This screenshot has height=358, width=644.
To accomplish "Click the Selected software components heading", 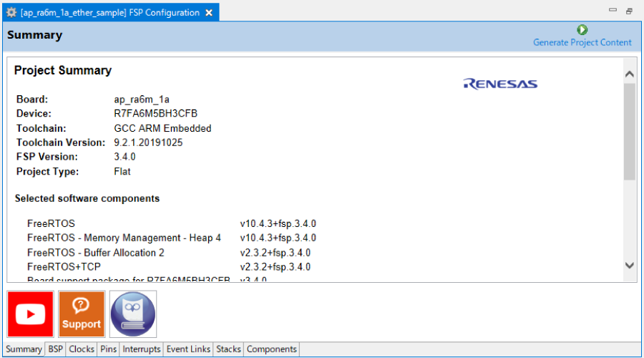I will 87,198.
